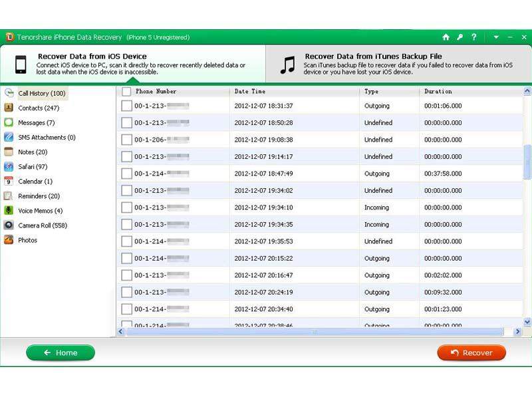Viewport: 532px width, 399px height.
Task: Click the Call History clock icon
Action: 9,93
